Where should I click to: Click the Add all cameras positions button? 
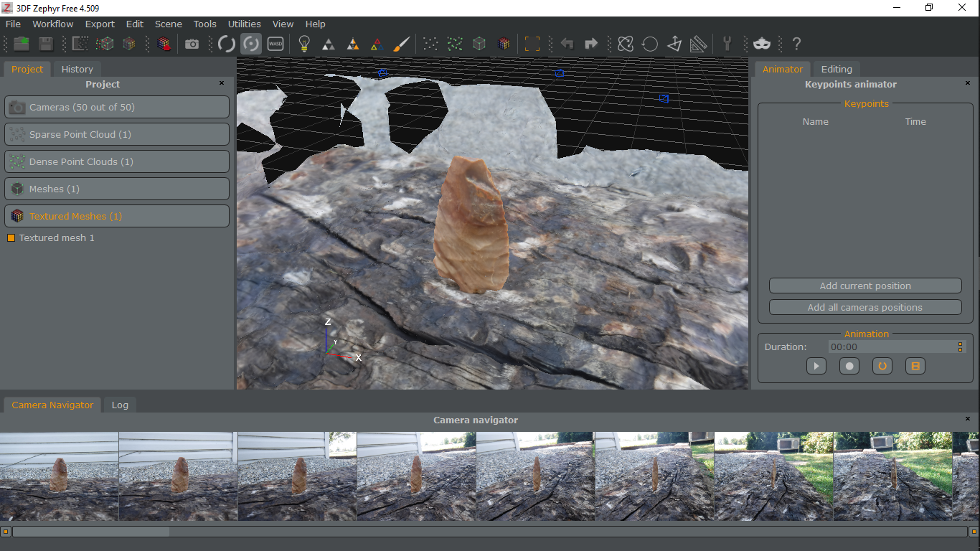(x=864, y=307)
